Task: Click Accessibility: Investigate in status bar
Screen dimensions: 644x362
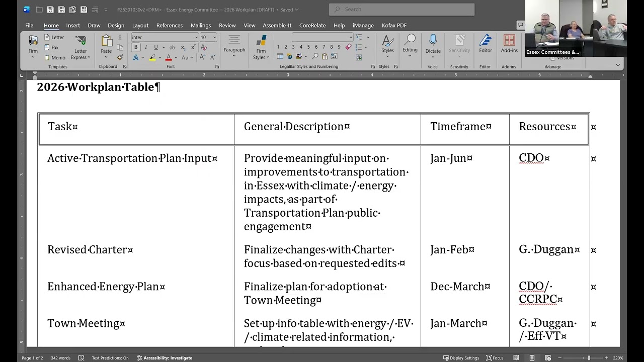Action: tap(165, 358)
